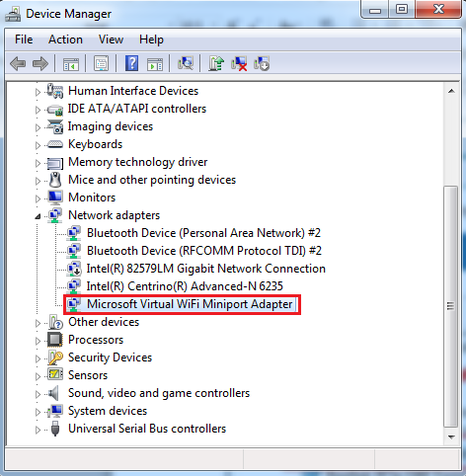Select Intel(R) Centrino(R) Advanced-N 6235 adapter
The image size is (466, 476).
pyautogui.click(x=185, y=286)
